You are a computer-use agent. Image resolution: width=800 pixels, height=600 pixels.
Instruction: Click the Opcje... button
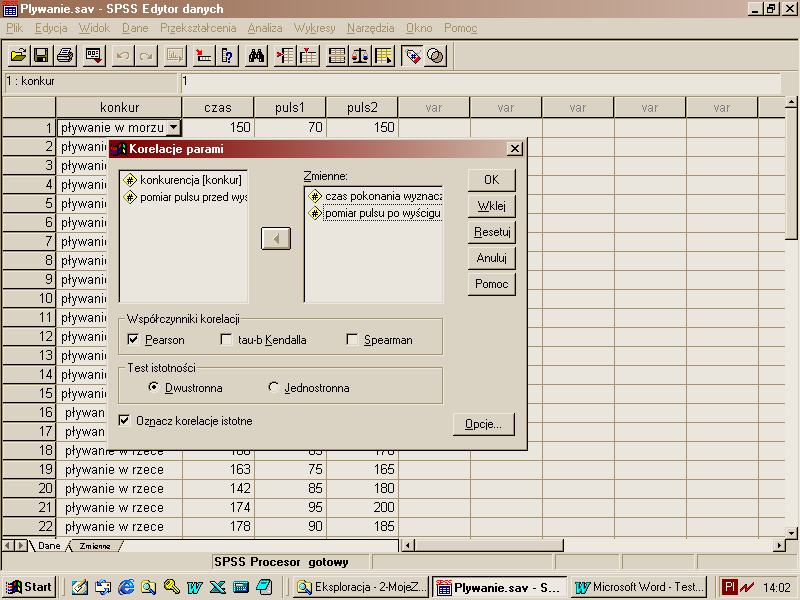tap(484, 424)
